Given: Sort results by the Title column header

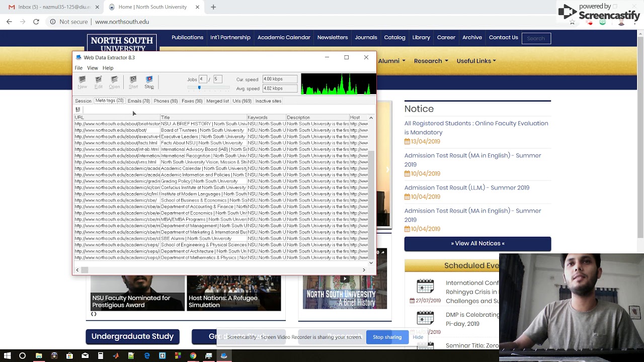Looking at the screenshot, I should click(x=203, y=118).
